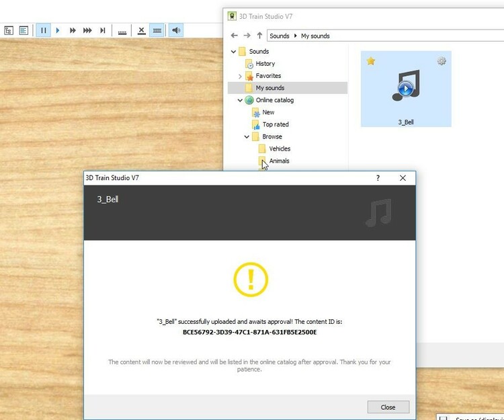Go up one folder level in catalog
Viewport: 504px width, 420px height.
click(x=259, y=36)
